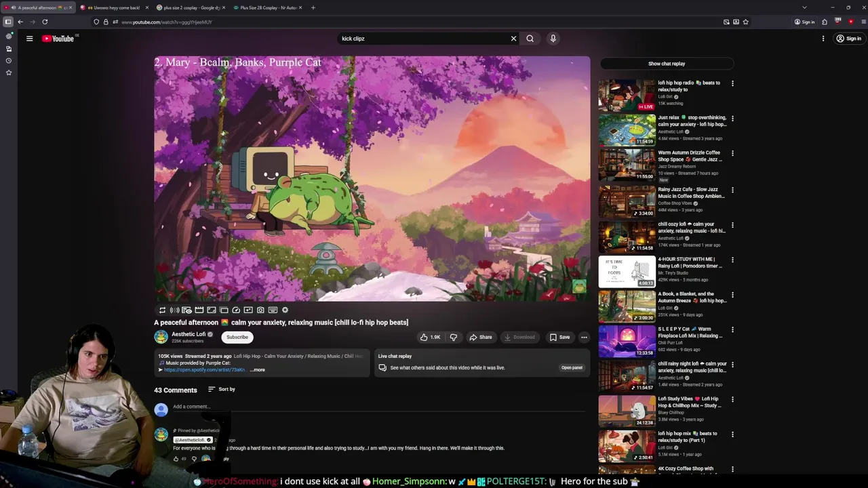Open the Spotify artist link in description
Screen dimensions: 868x488
click(204, 370)
